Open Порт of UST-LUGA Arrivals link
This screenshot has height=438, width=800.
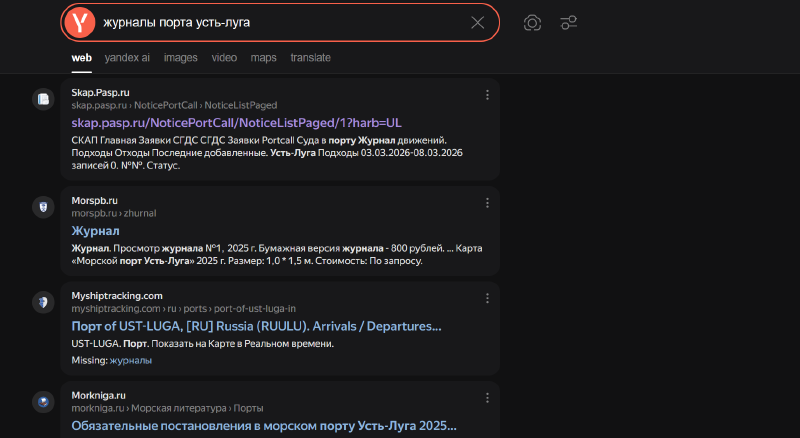(256, 326)
